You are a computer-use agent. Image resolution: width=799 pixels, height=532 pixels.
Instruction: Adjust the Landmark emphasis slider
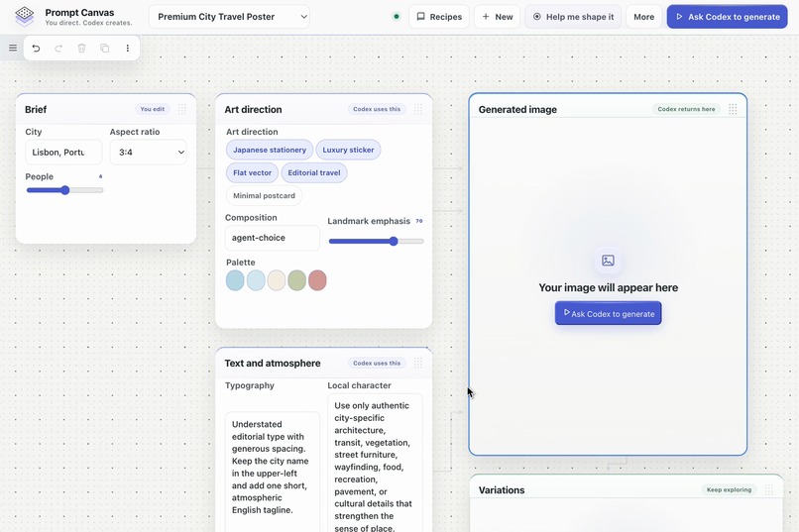point(376,242)
